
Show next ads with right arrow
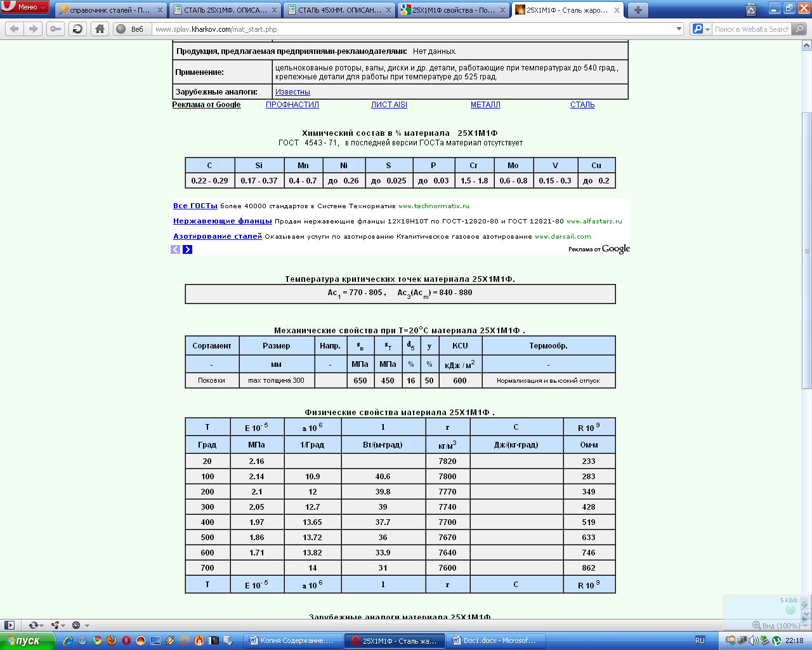[188, 249]
